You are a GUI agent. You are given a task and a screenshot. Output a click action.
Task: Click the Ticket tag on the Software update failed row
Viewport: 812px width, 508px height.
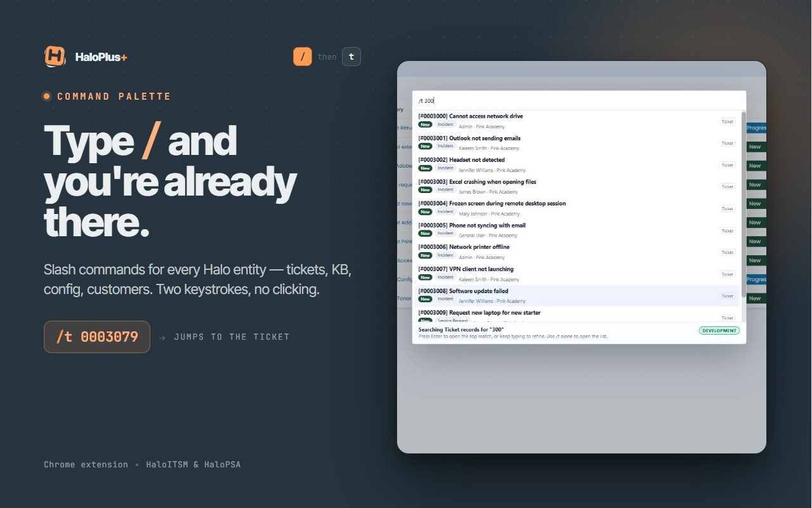pyautogui.click(x=727, y=296)
